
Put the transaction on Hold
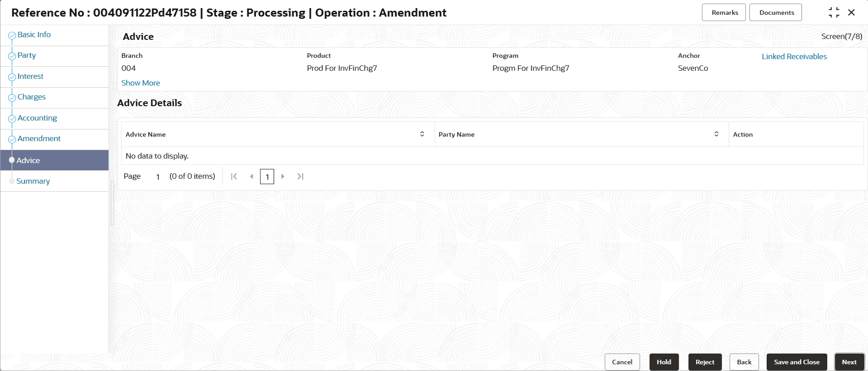664,362
